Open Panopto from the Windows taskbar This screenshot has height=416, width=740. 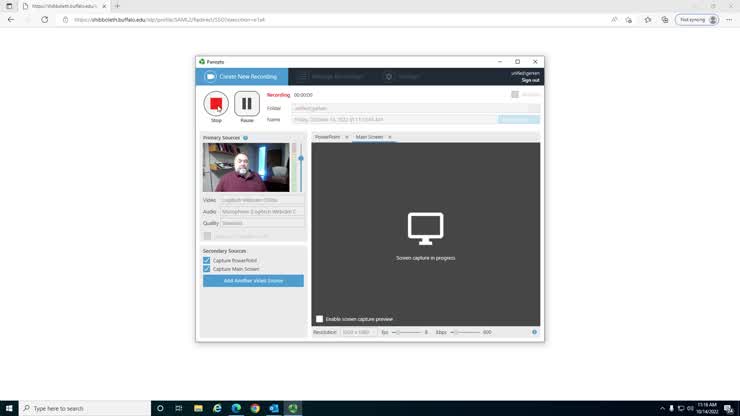(x=293, y=408)
